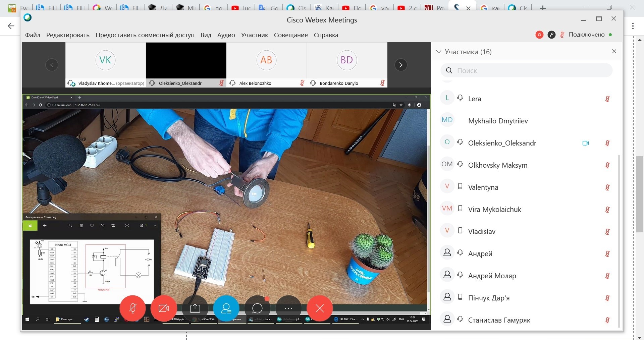Click the crop icon in shared Photos window
This screenshot has width=644, height=340.
click(x=113, y=226)
